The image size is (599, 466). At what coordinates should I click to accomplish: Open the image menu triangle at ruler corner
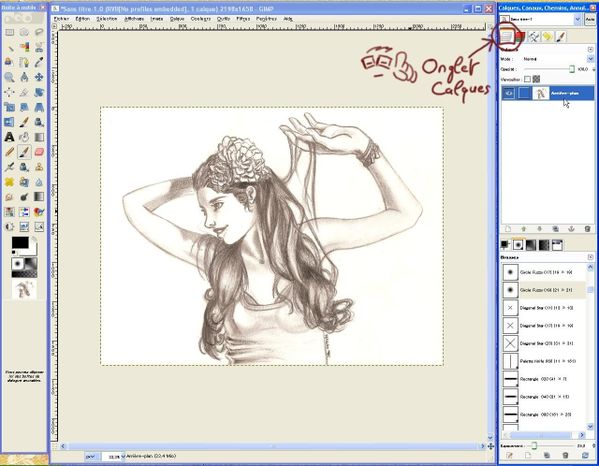point(54,26)
